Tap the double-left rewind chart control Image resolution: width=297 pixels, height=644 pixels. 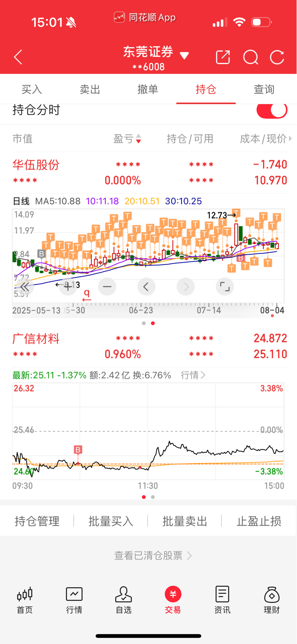coord(24,287)
